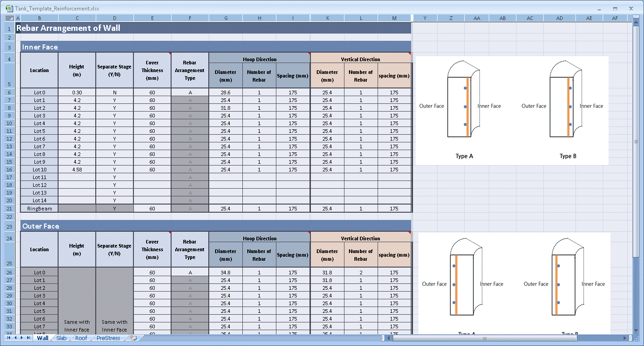The height and width of the screenshot is (346, 644).
Task: Go to the PreStress sheet tab
Action: click(108, 338)
